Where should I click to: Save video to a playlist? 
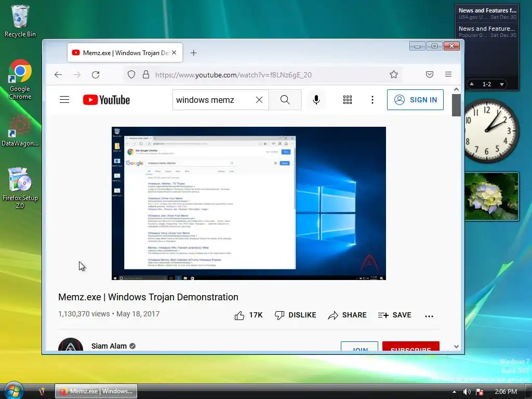point(395,315)
